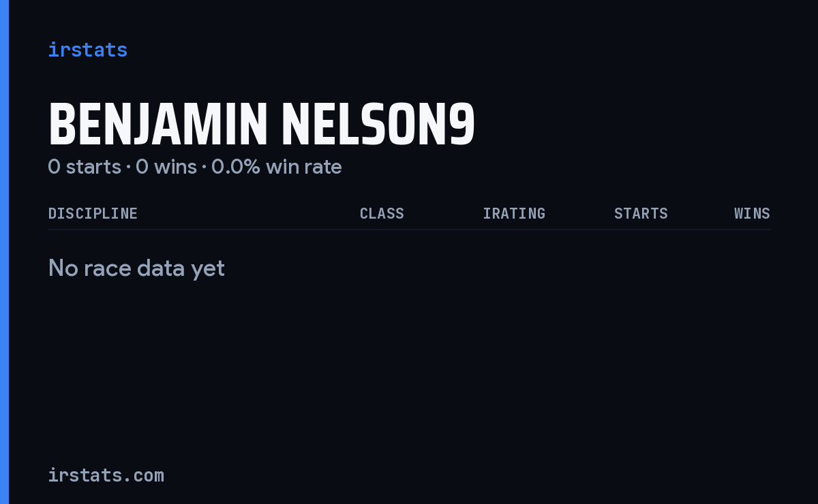Image resolution: width=818 pixels, height=504 pixels.
Task: Click the "0 starts" summary stat
Action: pos(85,167)
